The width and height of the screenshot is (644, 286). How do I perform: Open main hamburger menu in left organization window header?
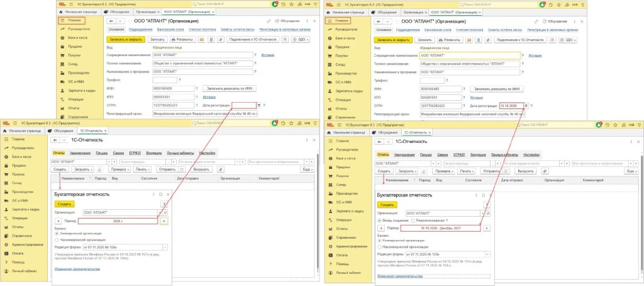pyautogui.click(x=72, y=3)
